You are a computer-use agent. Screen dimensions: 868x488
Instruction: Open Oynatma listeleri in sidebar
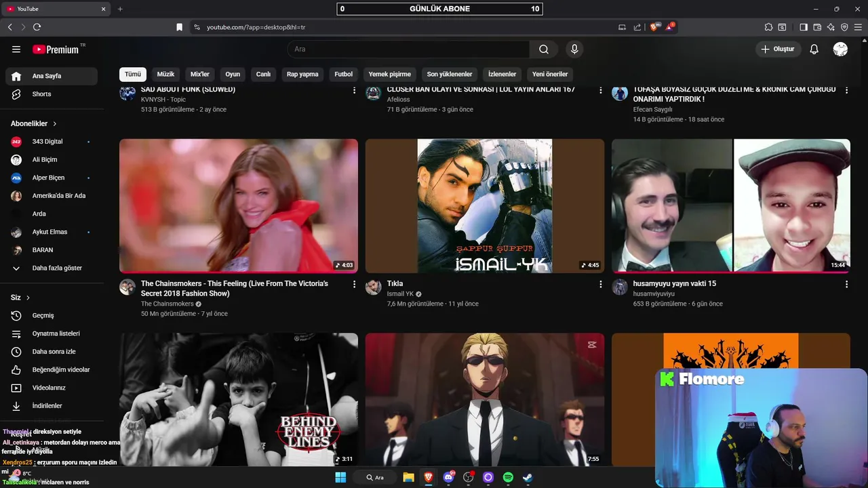[52, 333]
